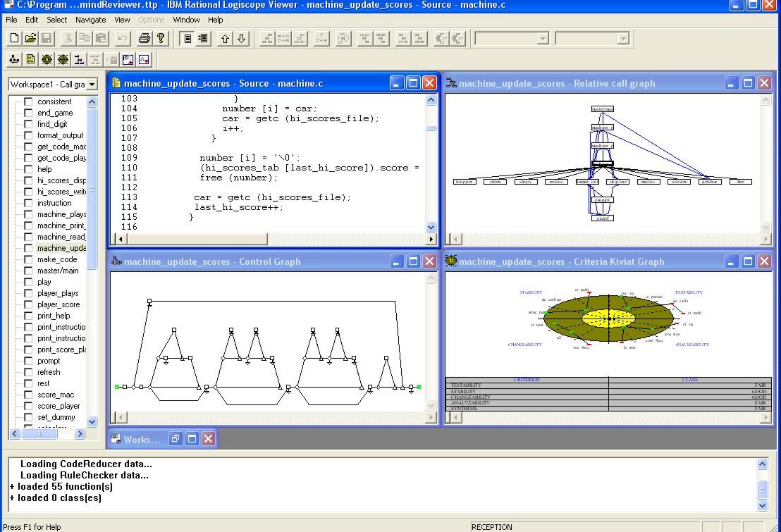Open the File menu
Viewport: 781px width, 532px height.
point(11,20)
